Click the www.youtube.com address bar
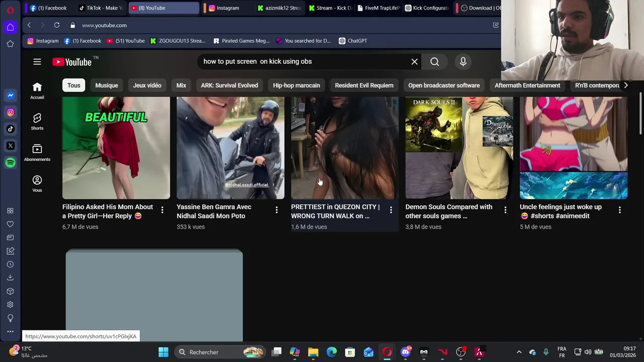The width and height of the screenshot is (644, 362). pos(104,25)
